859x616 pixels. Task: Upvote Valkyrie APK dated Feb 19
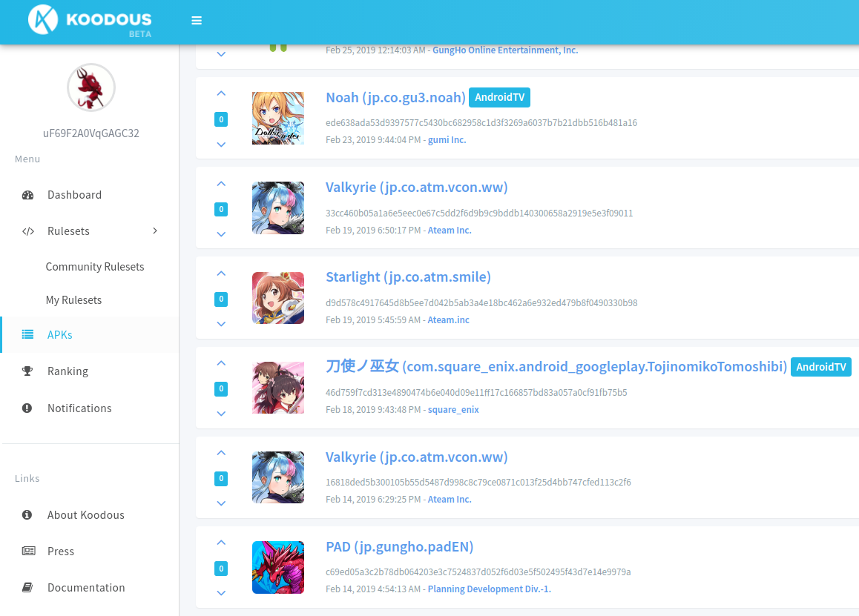pos(221,183)
